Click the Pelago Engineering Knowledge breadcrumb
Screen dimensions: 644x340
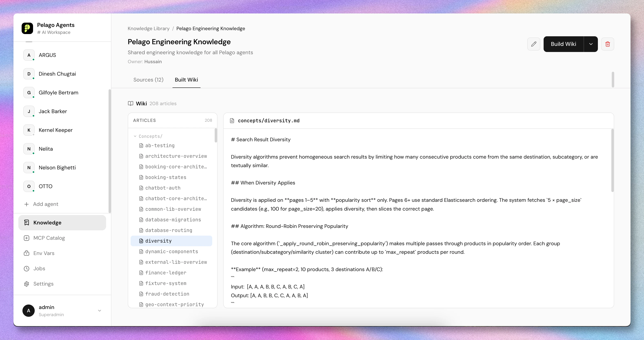[x=211, y=29]
